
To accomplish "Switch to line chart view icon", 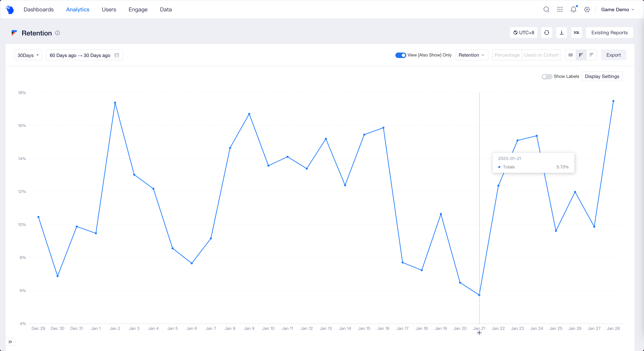I will pyautogui.click(x=581, y=55).
